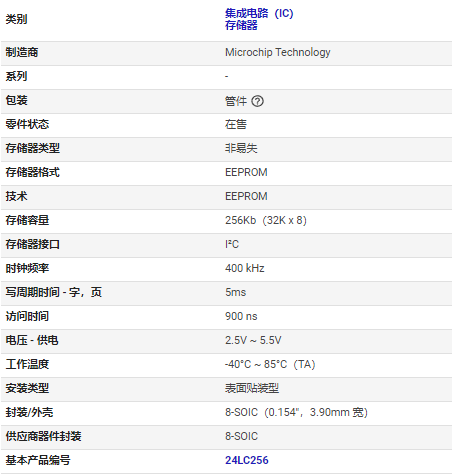Viewport: 452px width, 476px height.
Task: Open the 24LC256 base product number link
Action: [247, 460]
